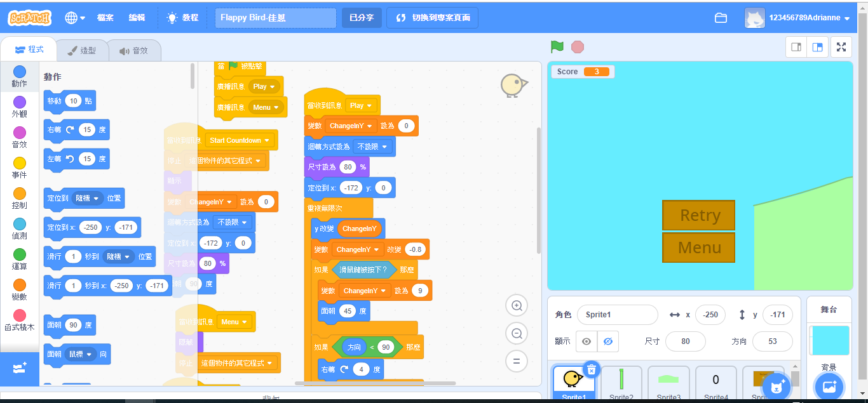Click the green flag to start project
This screenshot has height=403, width=868.
click(x=557, y=46)
